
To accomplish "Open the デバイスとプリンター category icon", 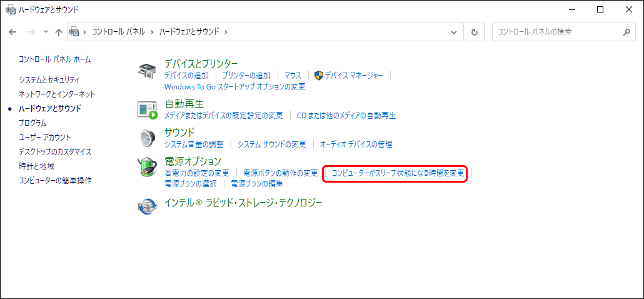I will (x=147, y=71).
